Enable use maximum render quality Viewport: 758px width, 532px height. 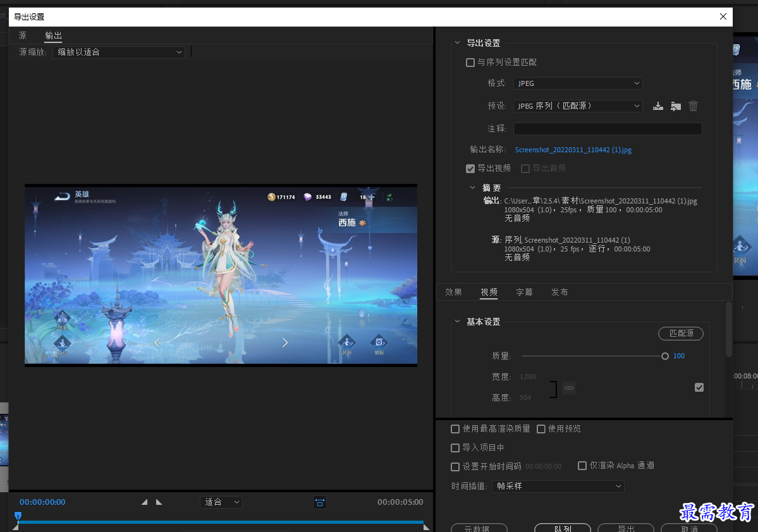click(455, 429)
